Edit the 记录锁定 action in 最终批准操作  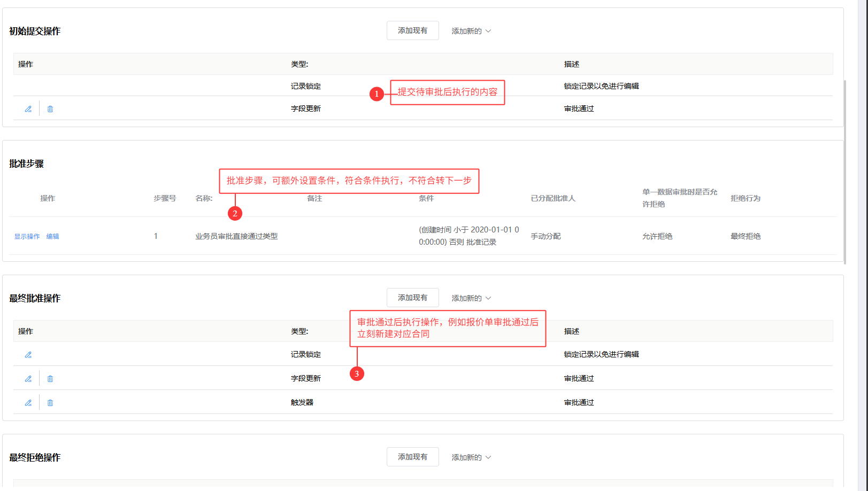[x=28, y=355]
